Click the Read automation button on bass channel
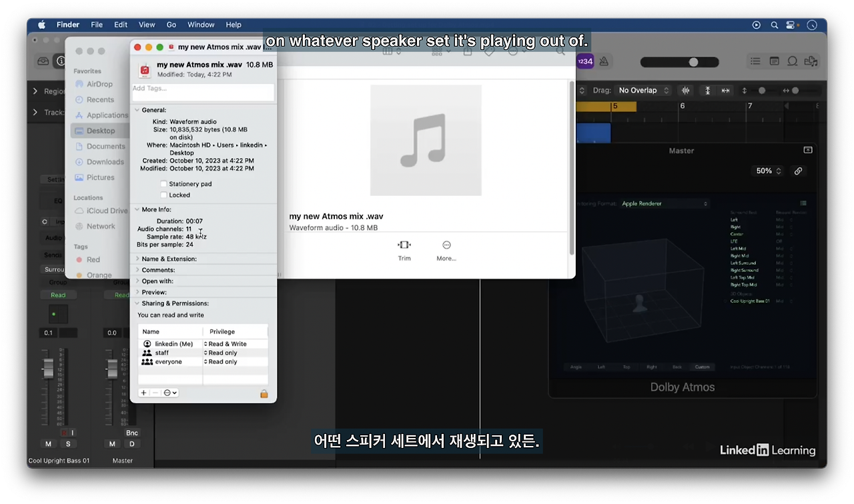This screenshot has width=854, height=504. (x=58, y=295)
